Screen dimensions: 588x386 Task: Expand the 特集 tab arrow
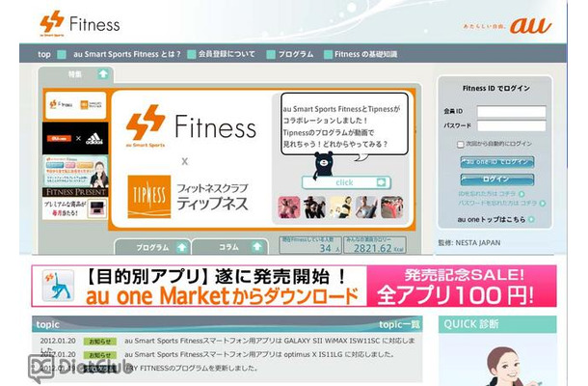pos(103,74)
